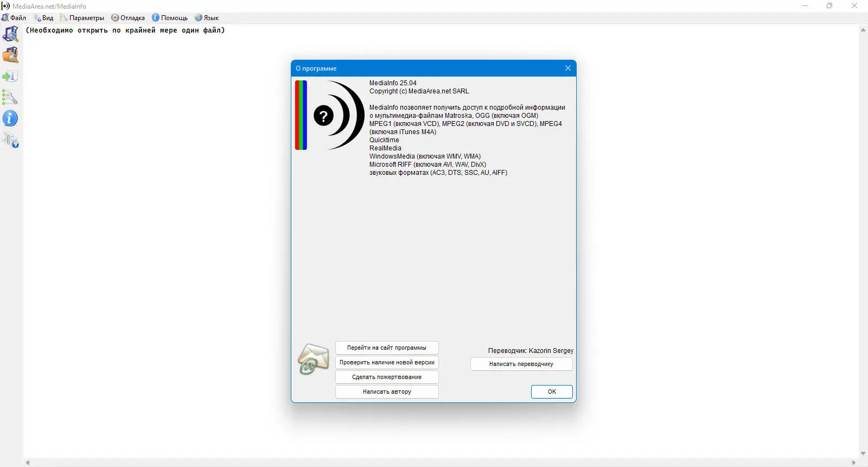Click «Проверить наличие новой версии» button
The height and width of the screenshot is (467, 868).
[x=387, y=362]
